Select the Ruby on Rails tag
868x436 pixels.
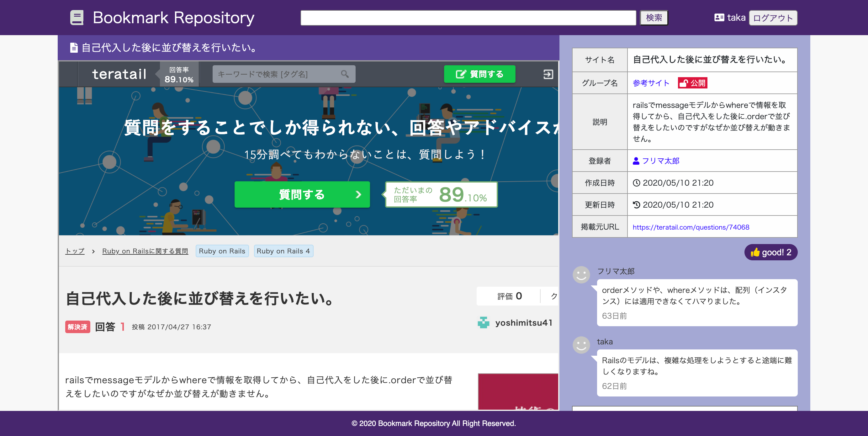point(222,251)
